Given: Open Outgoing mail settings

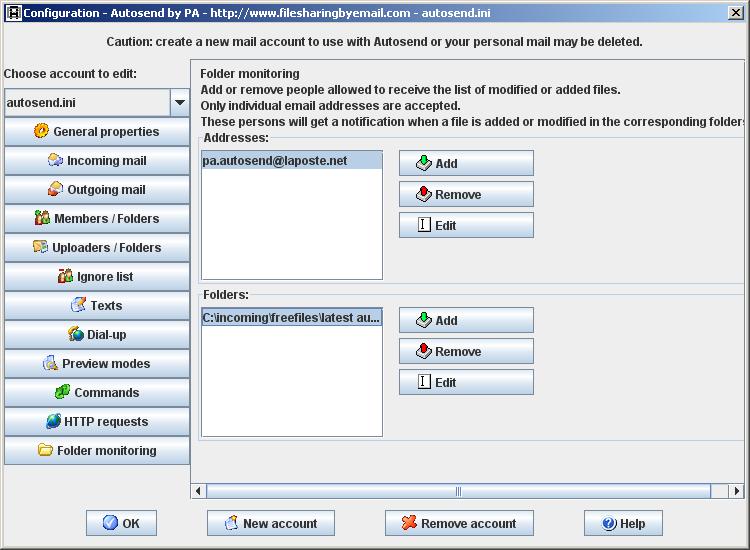Looking at the screenshot, I should tap(97, 189).
